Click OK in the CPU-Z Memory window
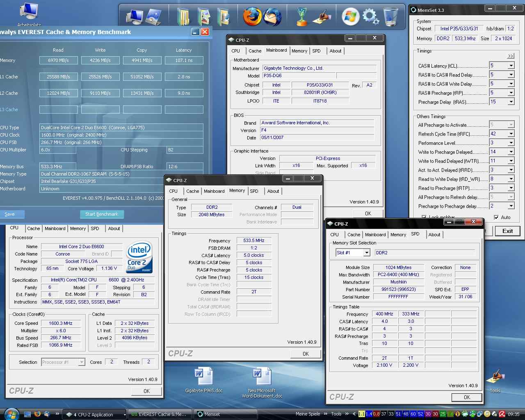Screen dimensions: 525x420 306,354
